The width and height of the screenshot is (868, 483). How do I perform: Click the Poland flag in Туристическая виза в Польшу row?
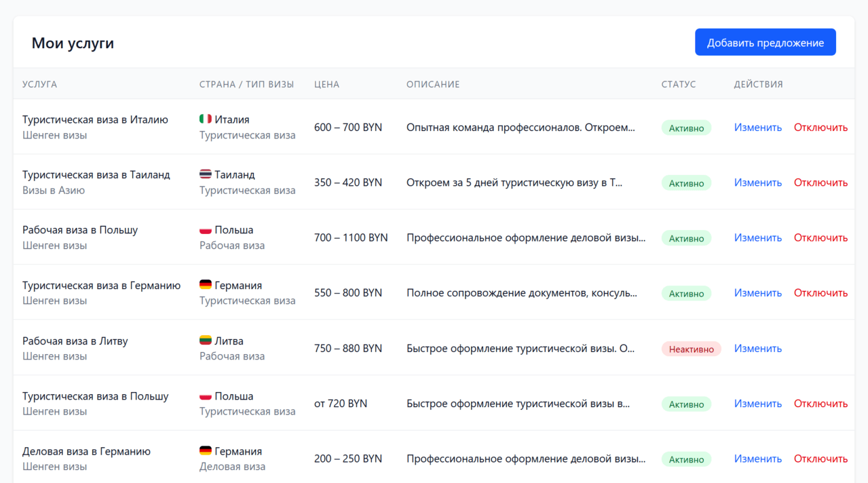click(x=206, y=395)
